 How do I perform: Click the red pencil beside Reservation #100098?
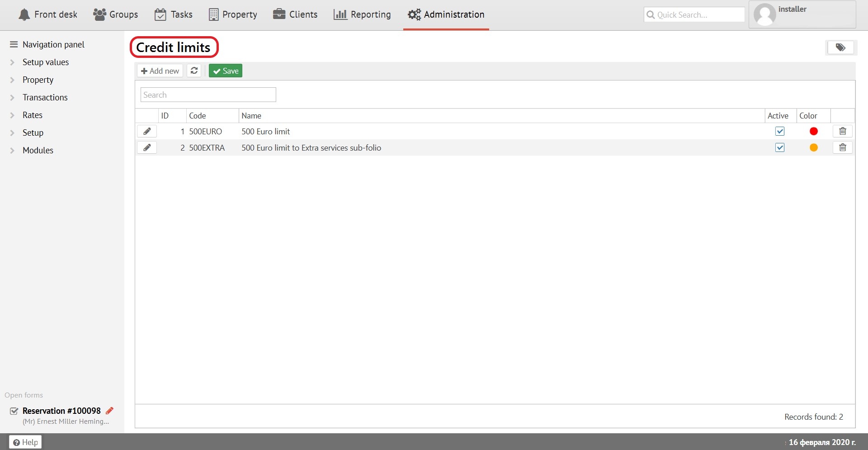point(109,411)
